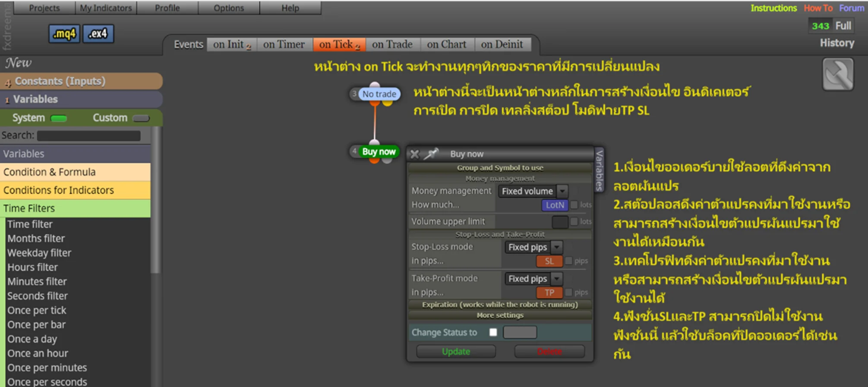868x387 pixels.
Task: Switch to the on Timer event tab
Action: point(284,44)
